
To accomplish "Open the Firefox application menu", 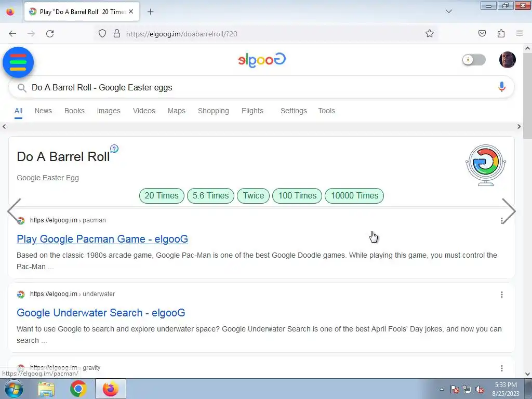I will point(520,34).
